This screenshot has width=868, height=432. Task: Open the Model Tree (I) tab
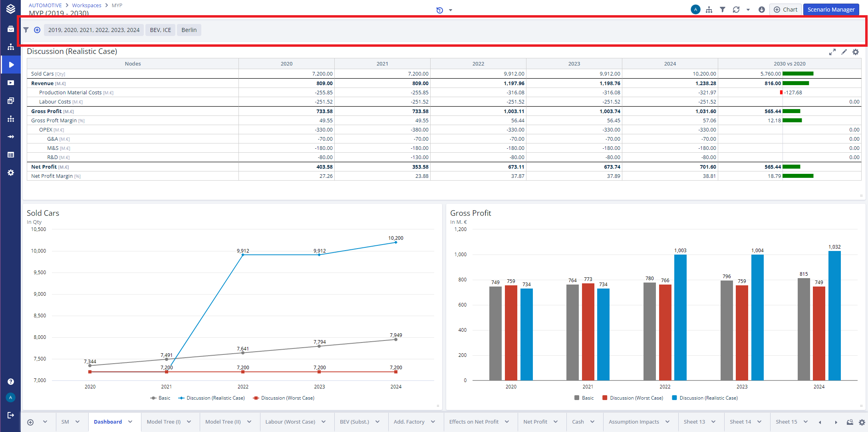pyautogui.click(x=163, y=422)
